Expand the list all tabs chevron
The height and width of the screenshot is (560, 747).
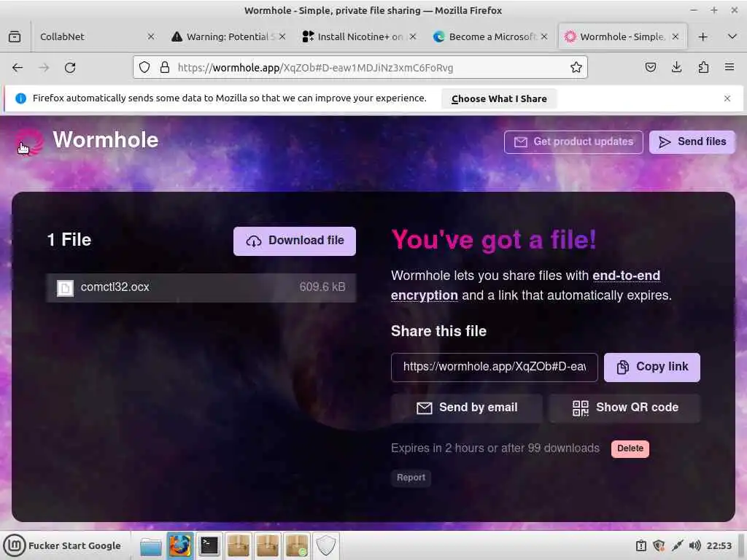[732, 36]
